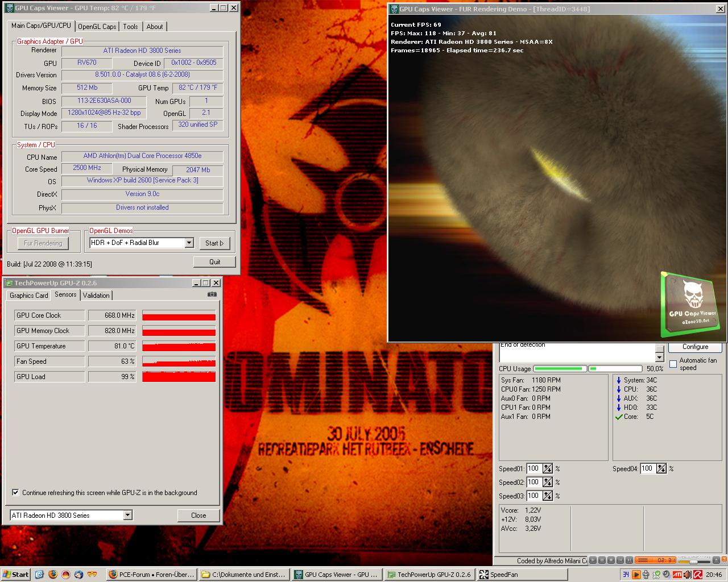
Task: Switch to the OpenGL Caps tab
Action: (97, 27)
